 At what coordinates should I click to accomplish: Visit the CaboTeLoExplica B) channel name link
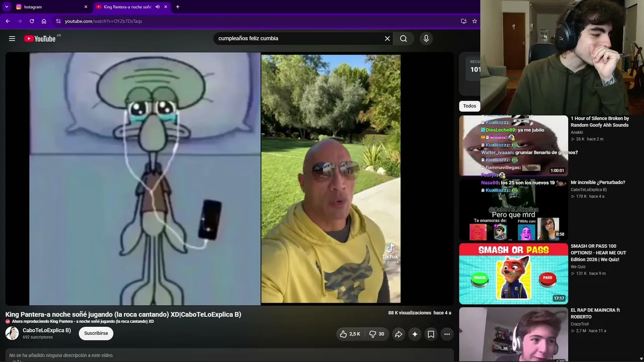tap(47, 330)
